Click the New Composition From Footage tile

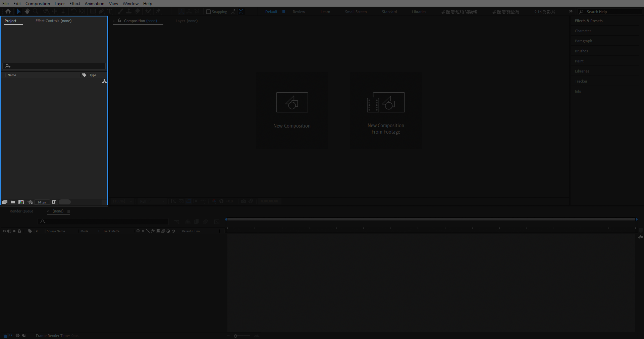coord(386,111)
